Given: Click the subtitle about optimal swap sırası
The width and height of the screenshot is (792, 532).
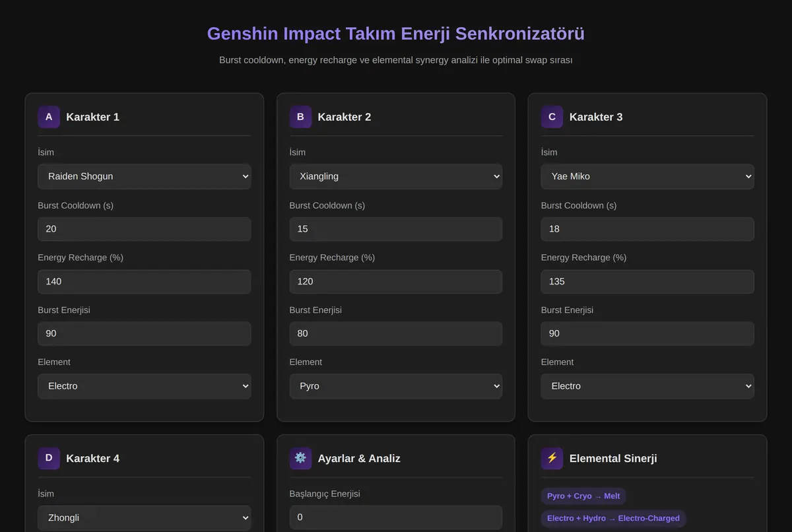Looking at the screenshot, I should click(x=396, y=60).
